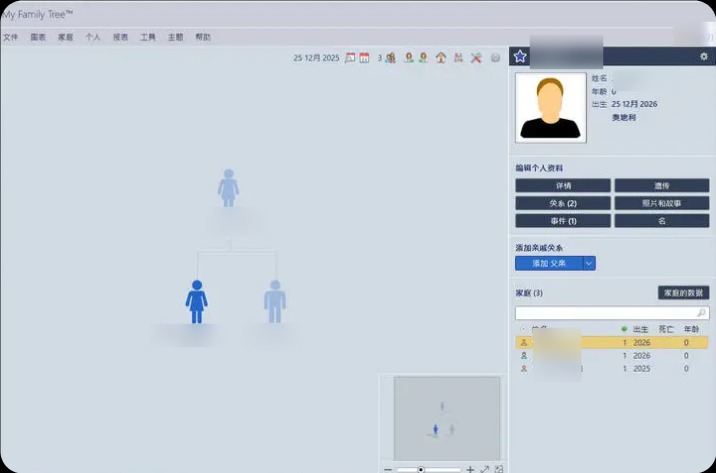
Task: Open the 报表 menu
Action: pyautogui.click(x=121, y=37)
